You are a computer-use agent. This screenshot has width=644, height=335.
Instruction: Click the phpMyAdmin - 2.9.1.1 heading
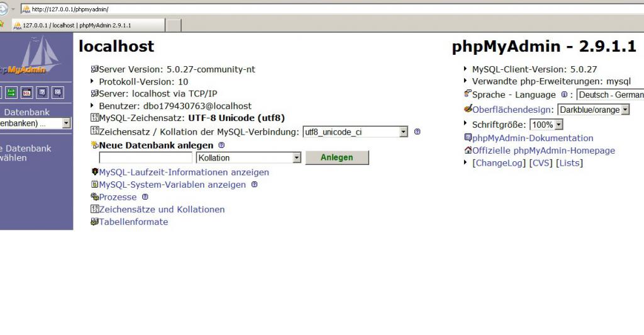point(544,47)
